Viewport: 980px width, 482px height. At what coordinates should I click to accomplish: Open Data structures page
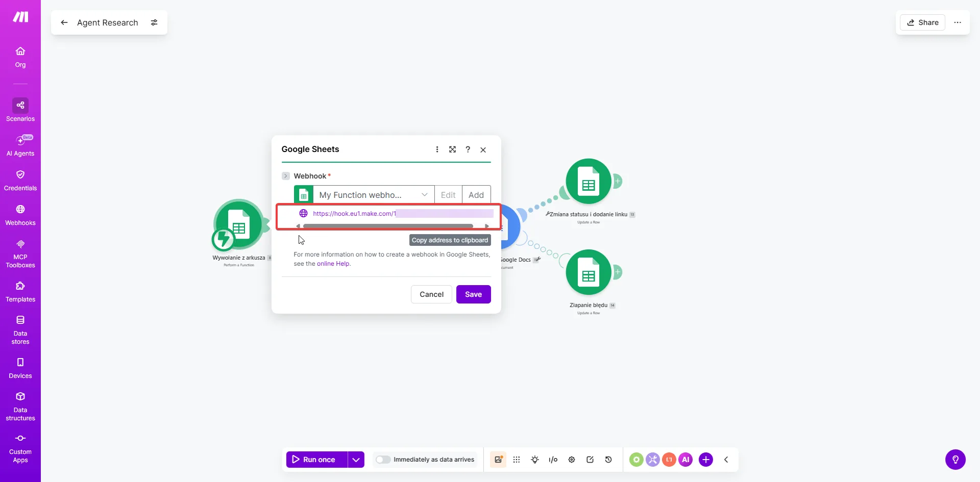point(20,407)
